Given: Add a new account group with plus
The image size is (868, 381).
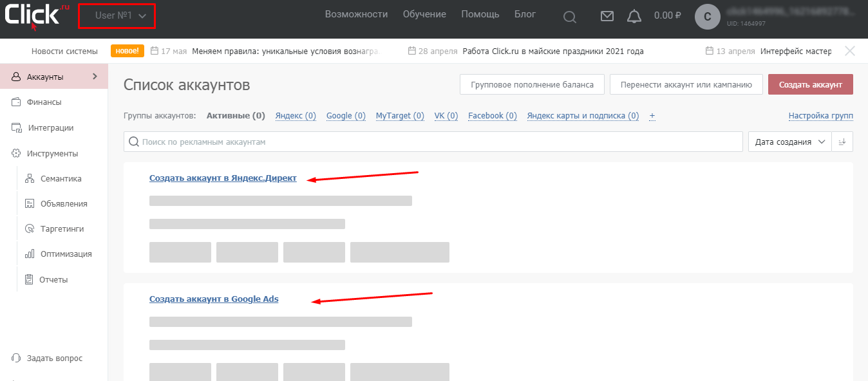Looking at the screenshot, I should click(x=652, y=116).
